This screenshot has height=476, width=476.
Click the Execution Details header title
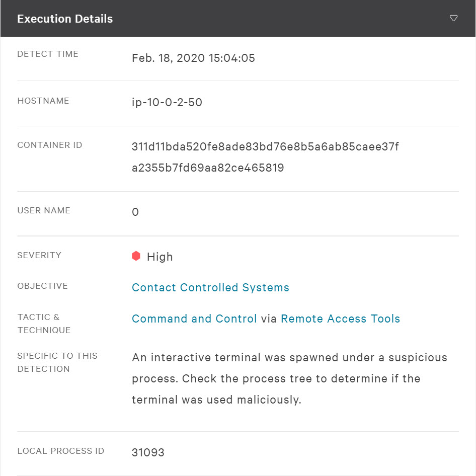(65, 19)
